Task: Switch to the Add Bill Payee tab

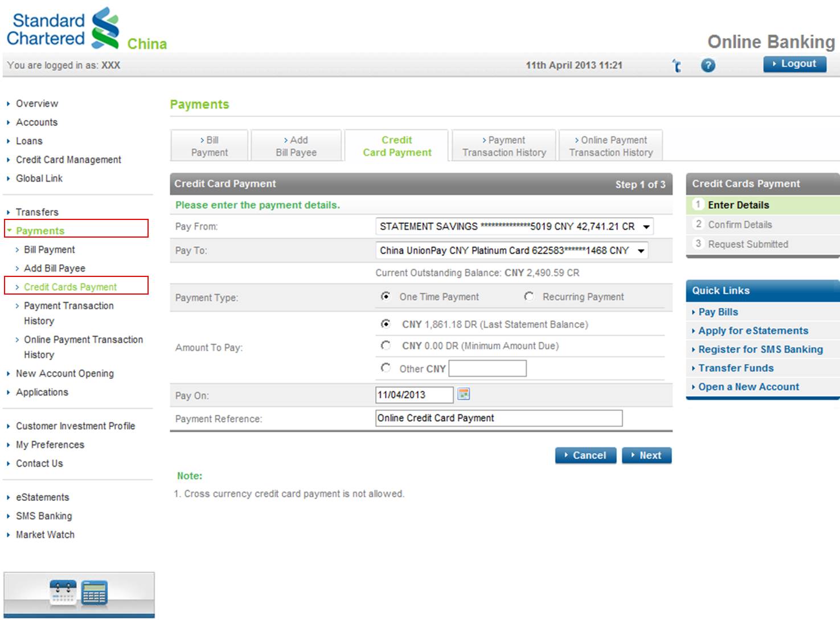Action: tap(296, 146)
